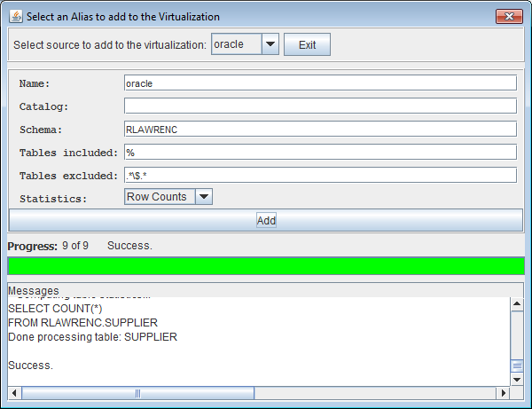Expand the Statistics Row Counts dropdown arrow
The image size is (532, 409).
point(204,198)
